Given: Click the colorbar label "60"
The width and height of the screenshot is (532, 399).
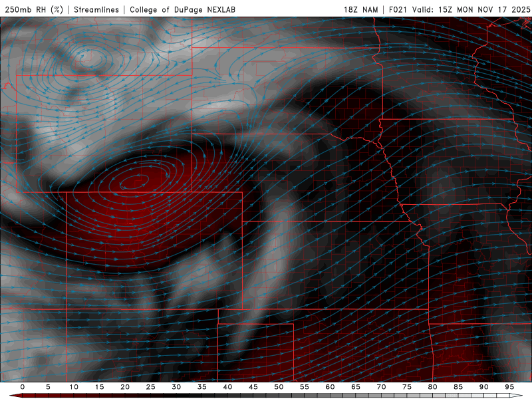Looking at the screenshot, I should coord(330,387).
